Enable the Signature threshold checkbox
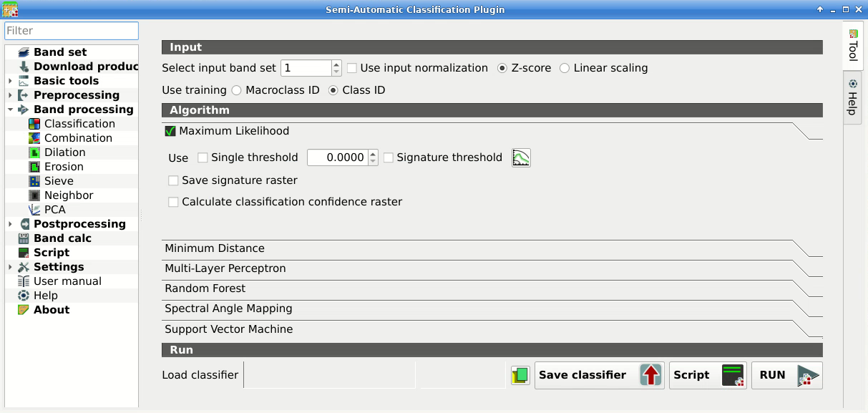The image size is (868, 413). [x=389, y=157]
